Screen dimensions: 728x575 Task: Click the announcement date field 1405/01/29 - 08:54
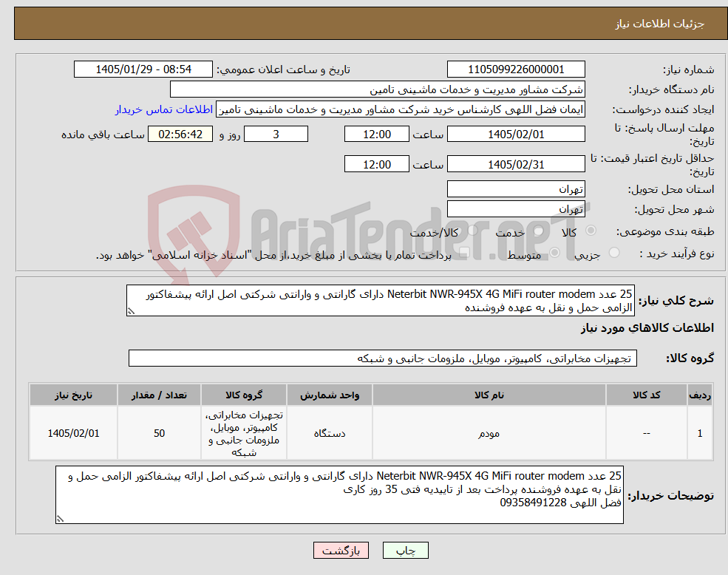(x=143, y=69)
